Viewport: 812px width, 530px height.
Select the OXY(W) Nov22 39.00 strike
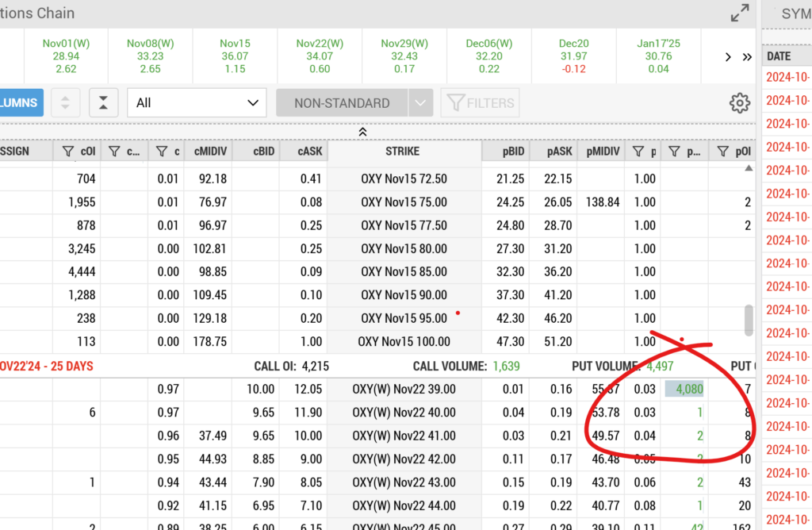tap(404, 389)
